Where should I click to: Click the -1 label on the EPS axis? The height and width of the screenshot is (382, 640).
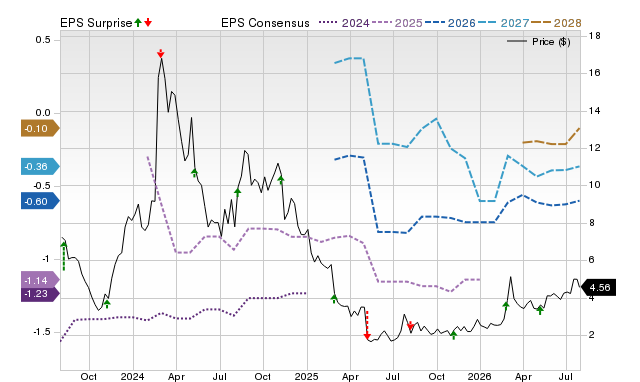point(46,259)
